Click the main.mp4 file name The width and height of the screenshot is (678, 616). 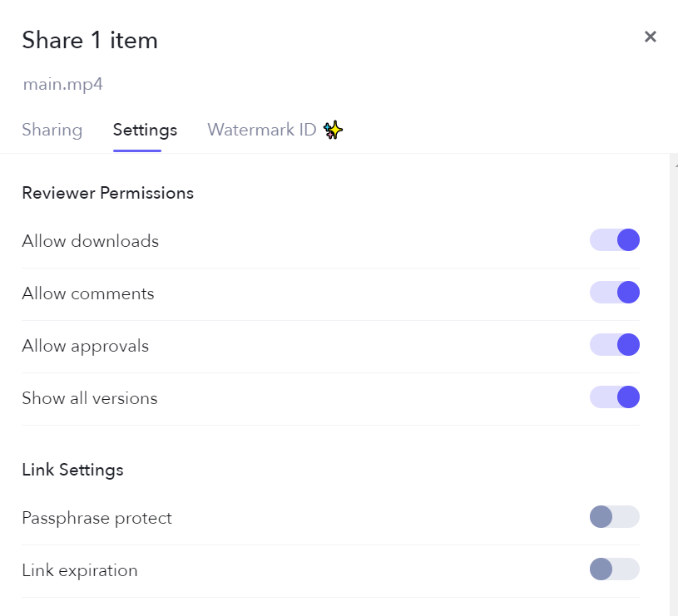pos(62,84)
